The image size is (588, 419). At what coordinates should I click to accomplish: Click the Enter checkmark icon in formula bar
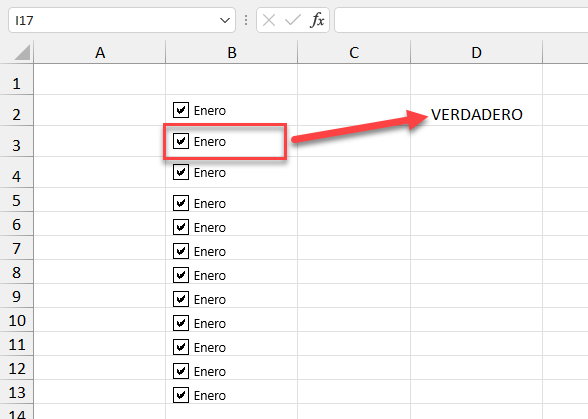pos(292,20)
